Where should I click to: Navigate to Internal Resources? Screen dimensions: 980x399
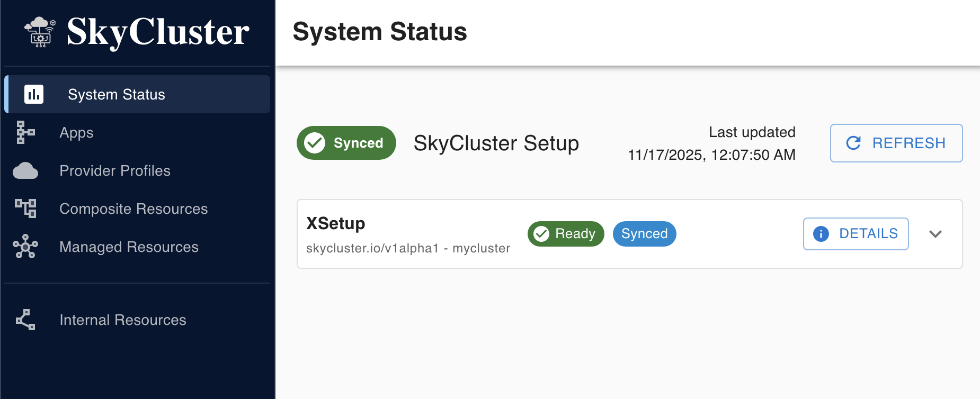click(123, 320)
